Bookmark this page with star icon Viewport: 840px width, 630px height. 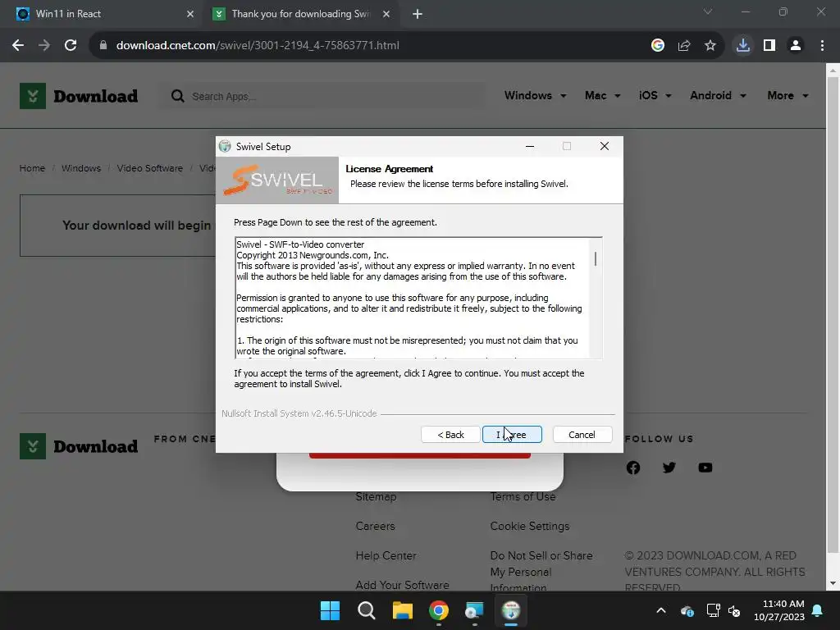[x=710, y=46]
